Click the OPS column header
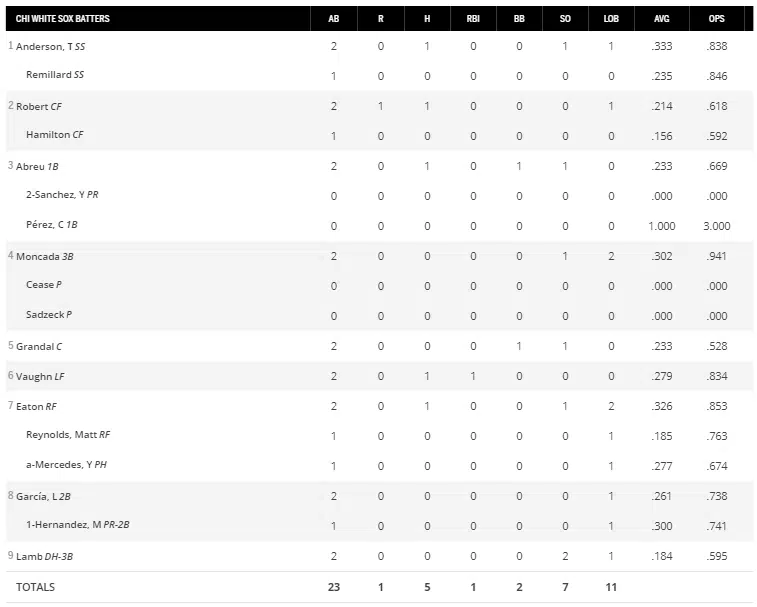This screenshot has width=757, height=607. (717, 18)
